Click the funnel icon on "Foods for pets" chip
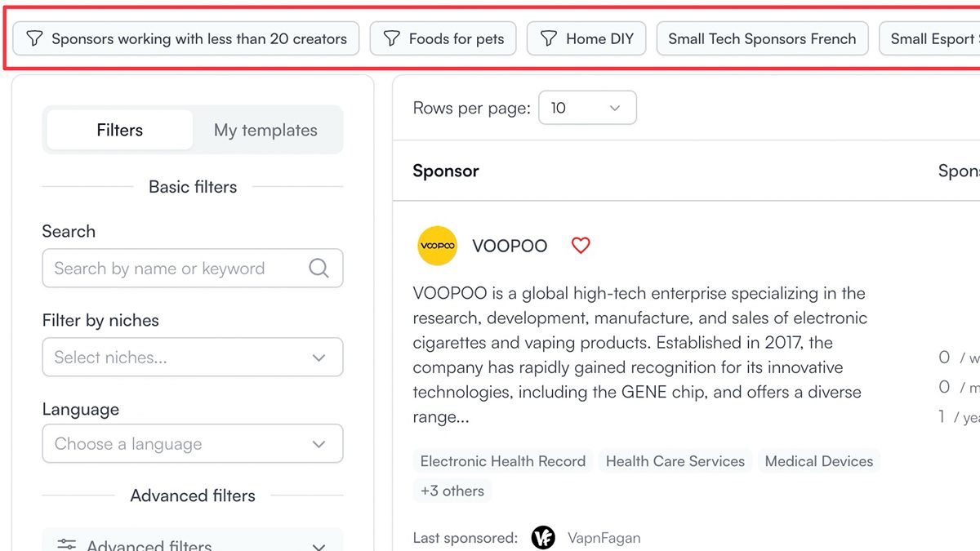This screenshot has height=551, width=980. (x=391, y=38)
